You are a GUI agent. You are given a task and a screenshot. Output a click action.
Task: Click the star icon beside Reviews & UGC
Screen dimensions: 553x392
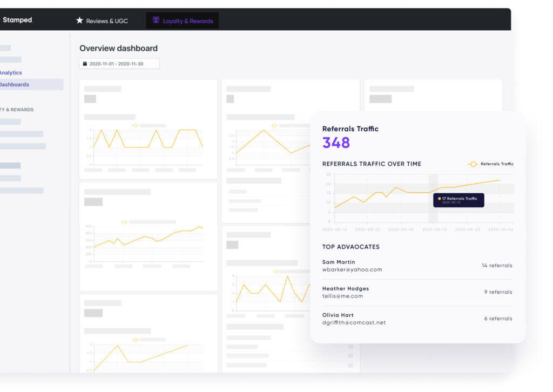[x=79, y=21]
